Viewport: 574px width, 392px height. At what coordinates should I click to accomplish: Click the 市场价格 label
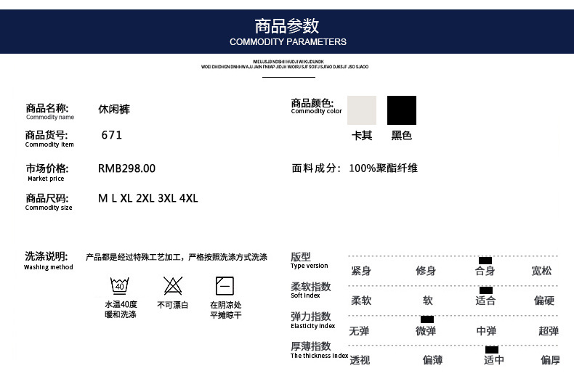point(47,168)
